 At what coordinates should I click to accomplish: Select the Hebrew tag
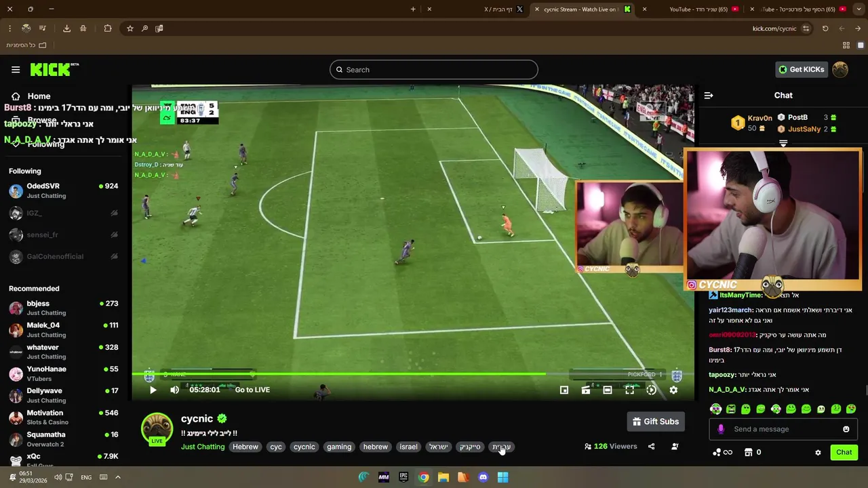point(245,447)
